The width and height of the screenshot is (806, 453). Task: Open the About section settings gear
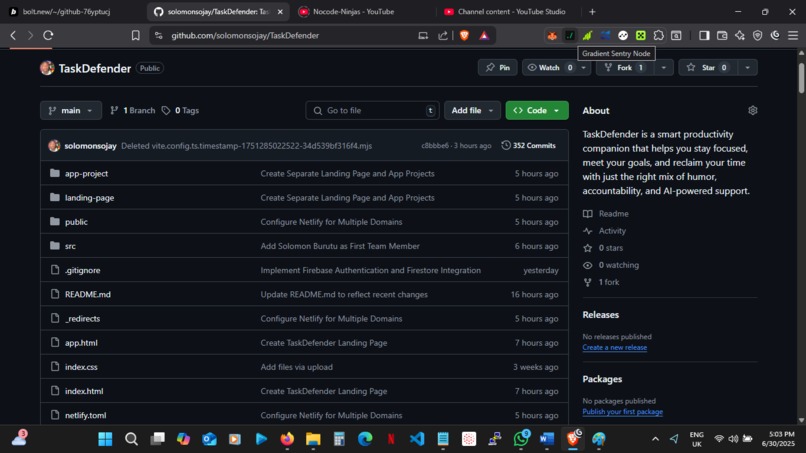(753, 111)
